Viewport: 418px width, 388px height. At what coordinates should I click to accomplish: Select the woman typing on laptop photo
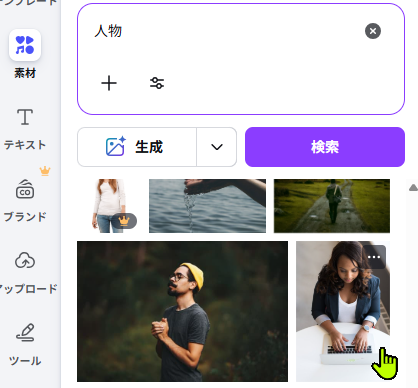point(343,311)
